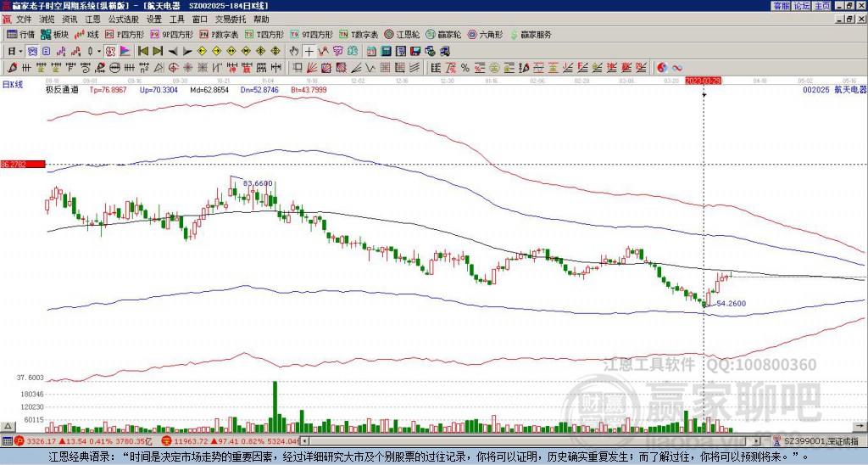868x465 pixels.
Task: Open the 9T四方形 tool
Action: [x=311, y=34]
